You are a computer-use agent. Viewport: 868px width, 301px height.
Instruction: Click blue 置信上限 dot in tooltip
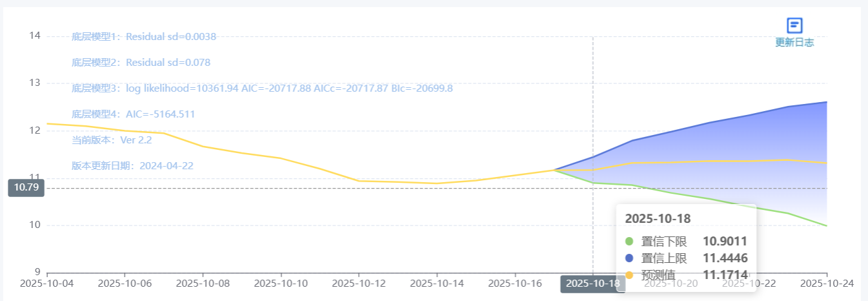pos(629,258)
